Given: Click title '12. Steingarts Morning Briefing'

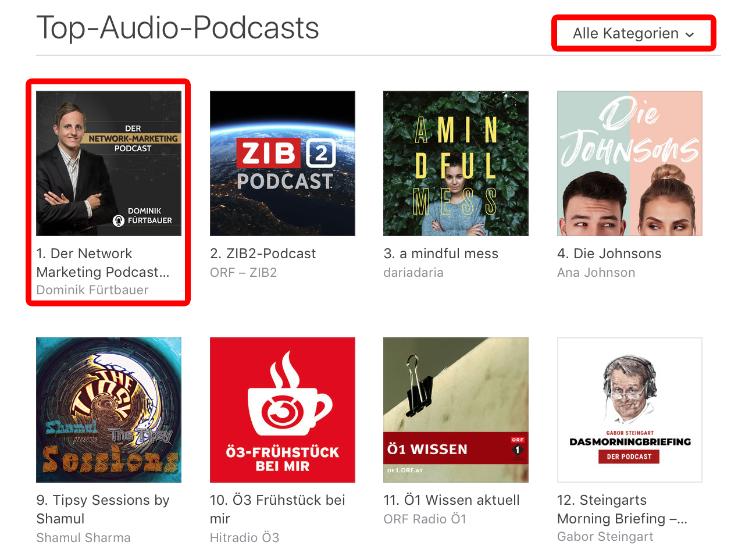Looking at the screenshot, I should click(x=622, y=509).
